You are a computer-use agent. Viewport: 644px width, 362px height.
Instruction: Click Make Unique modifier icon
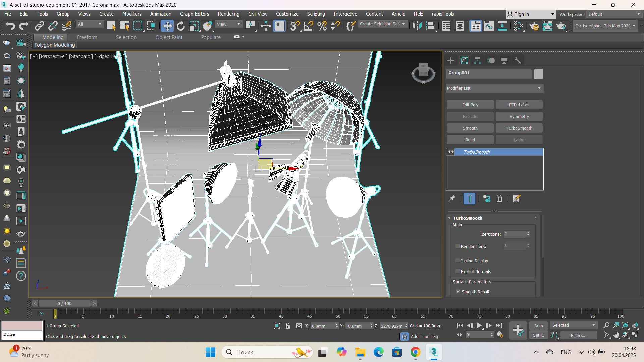point(486,199)
